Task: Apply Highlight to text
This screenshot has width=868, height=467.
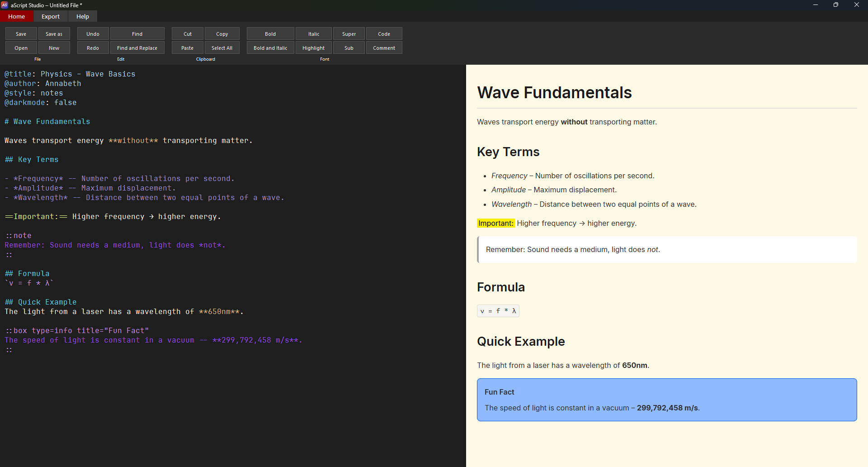Action: point(313,48)
